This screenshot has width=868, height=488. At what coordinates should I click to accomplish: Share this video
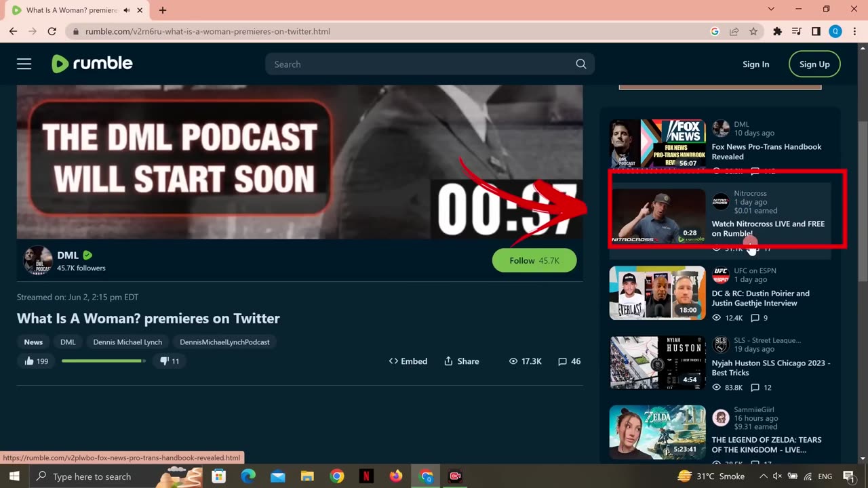click(x=461, y=361)
